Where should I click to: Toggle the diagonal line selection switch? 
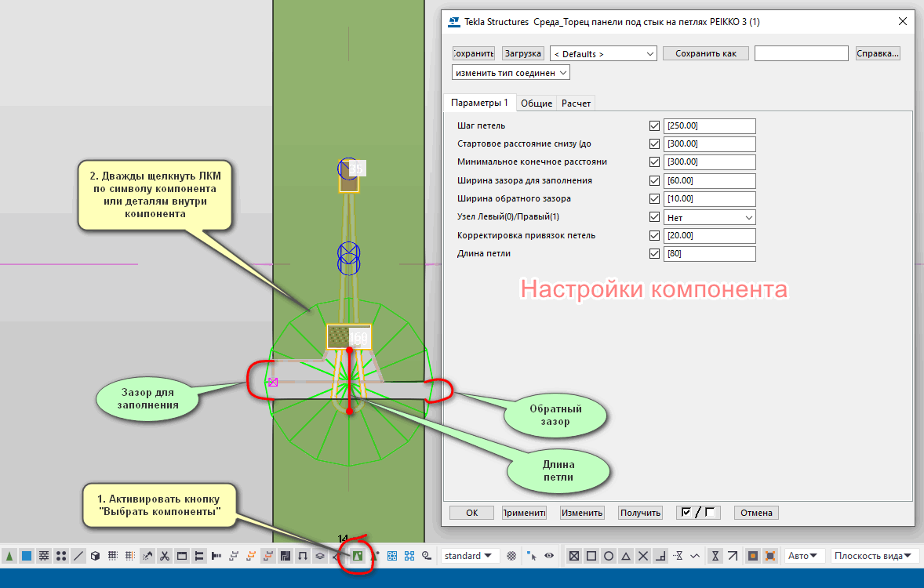pos(78,556)
